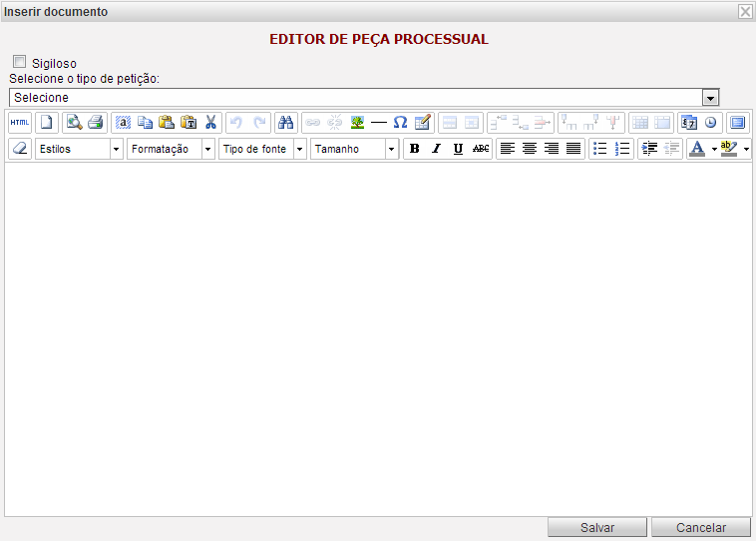Click the table cell properties icon
This screenshot has width=756, height=541.
point(472,123)
